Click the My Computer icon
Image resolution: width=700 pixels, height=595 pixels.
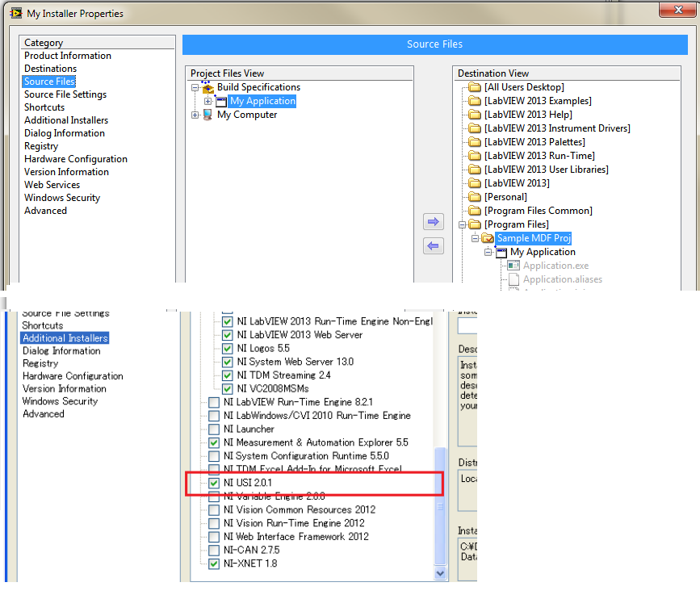pyautogui.click(x=207, y=115)
